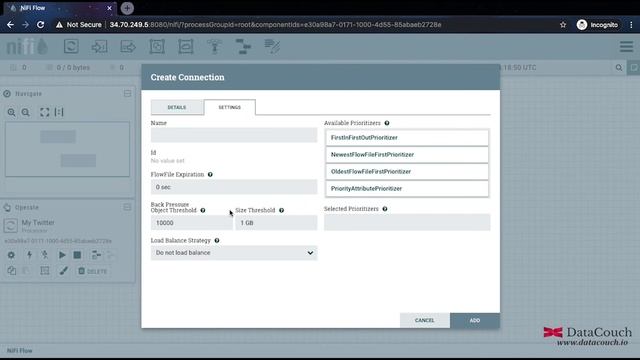Collapse the Operate panel
The height and width of the screenshot is (360, 640).
click(127, 207)
